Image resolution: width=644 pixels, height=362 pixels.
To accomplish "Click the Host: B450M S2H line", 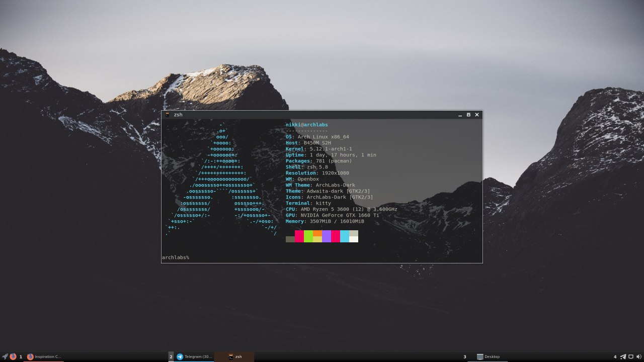I will 308,143.
